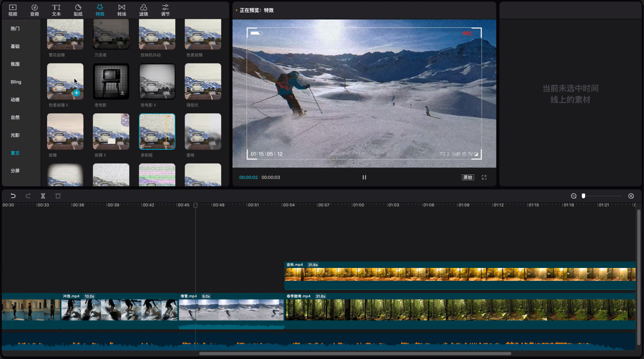Open the 音频 audio panel
The height and width of the screenshot is (359, 644).
(x=34, y=10)
